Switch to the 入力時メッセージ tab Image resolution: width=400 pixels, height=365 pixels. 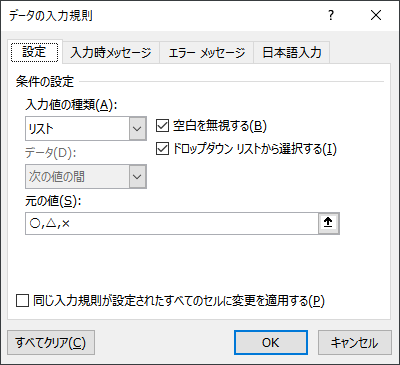(x=111, y=53)
